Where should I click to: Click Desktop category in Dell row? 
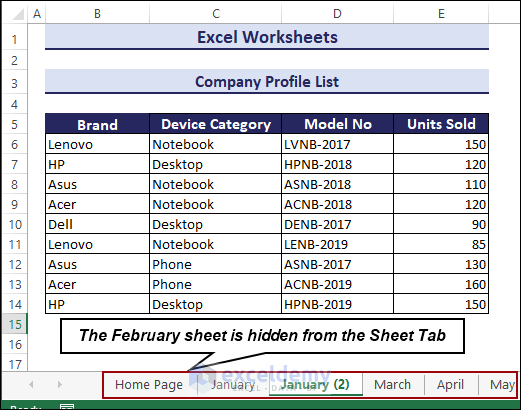click(x=216, y=224)
